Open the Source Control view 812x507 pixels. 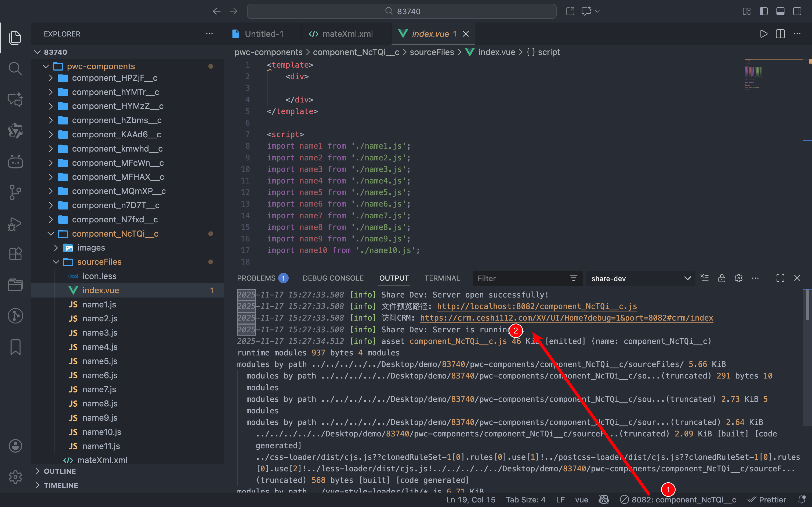15,192
